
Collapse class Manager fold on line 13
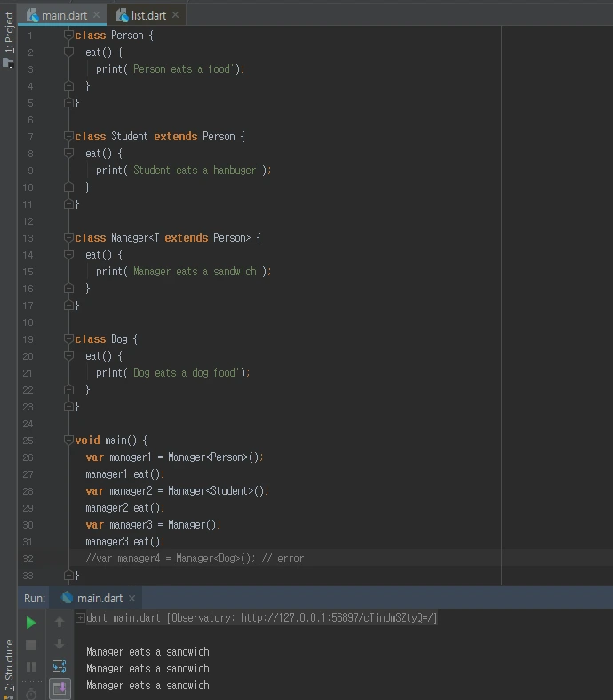click(68, 237)
